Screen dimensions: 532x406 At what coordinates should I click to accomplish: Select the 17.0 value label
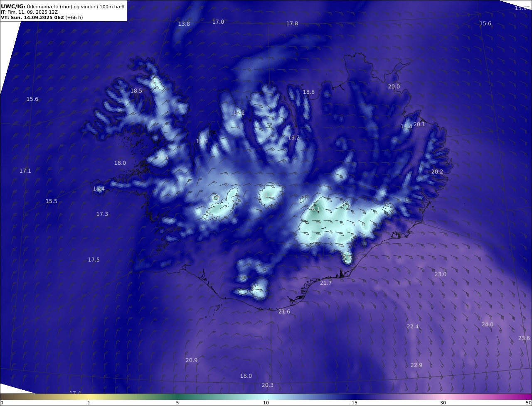(x=218, y=22)
